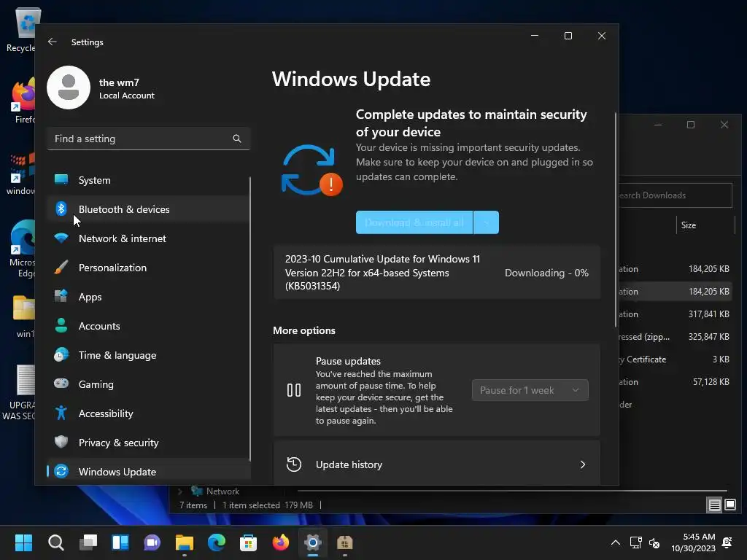The height and width of the screenshot is (560, 747).
Task: Click the Recycle Bin desktop icon
Action: point(21,29)
